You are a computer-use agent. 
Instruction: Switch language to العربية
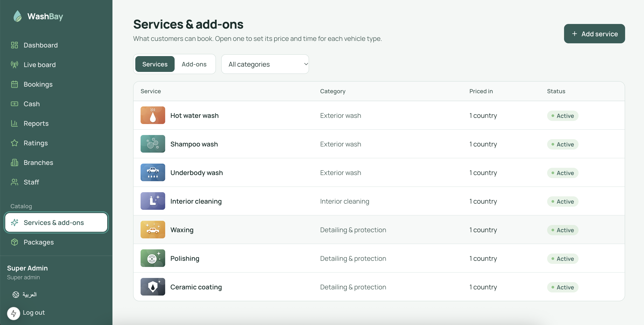pos(29,294)
